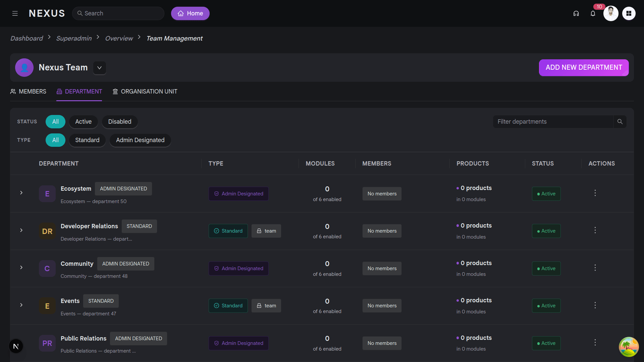Viewport: 644px width, 362px height.
Task: Go to Home from top bar
Action: coord(190,13)
